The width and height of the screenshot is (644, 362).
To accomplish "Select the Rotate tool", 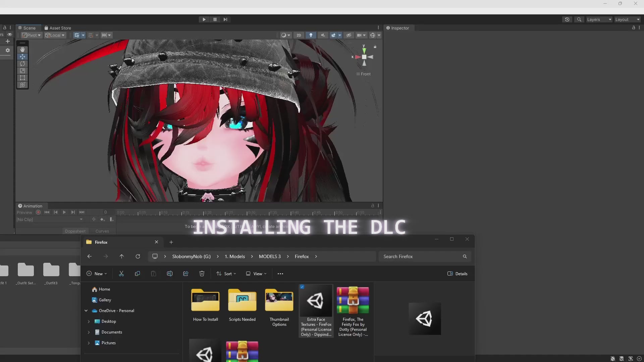I will pos(22,64).
